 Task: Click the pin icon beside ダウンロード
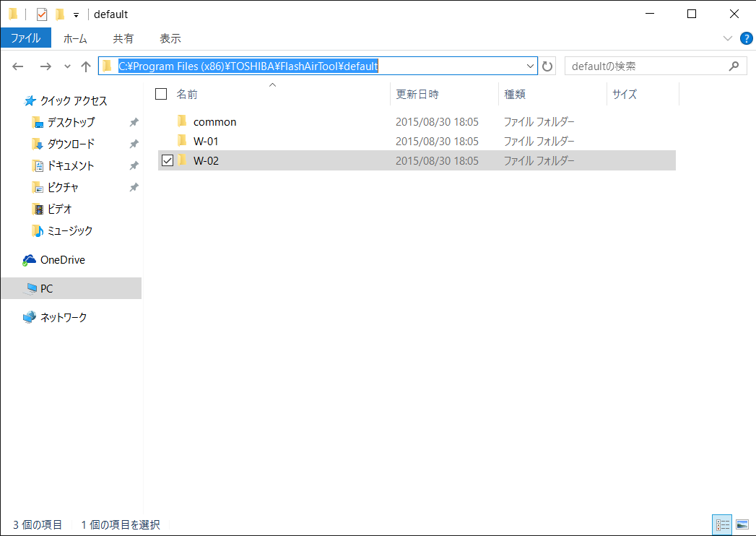click(134, 144)
